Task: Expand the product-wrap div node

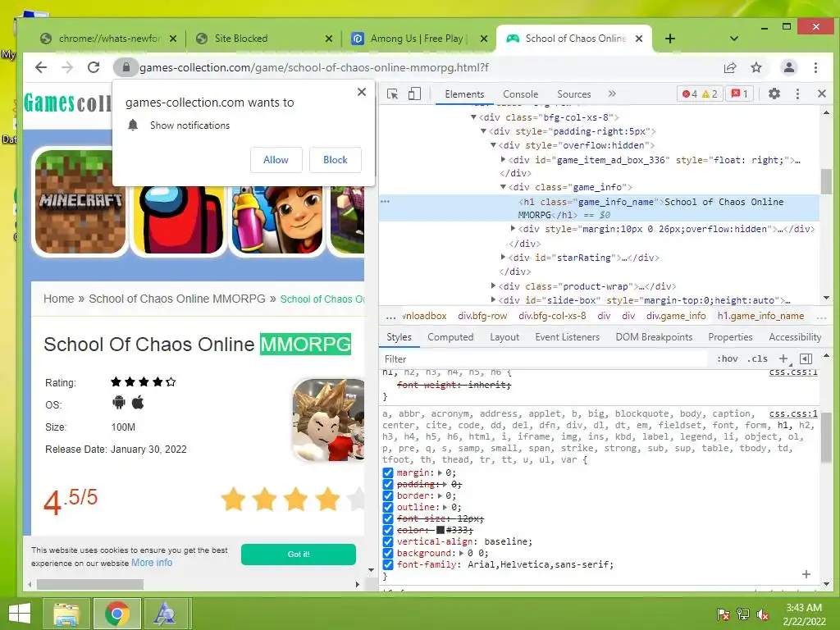Action: [493, 286]
